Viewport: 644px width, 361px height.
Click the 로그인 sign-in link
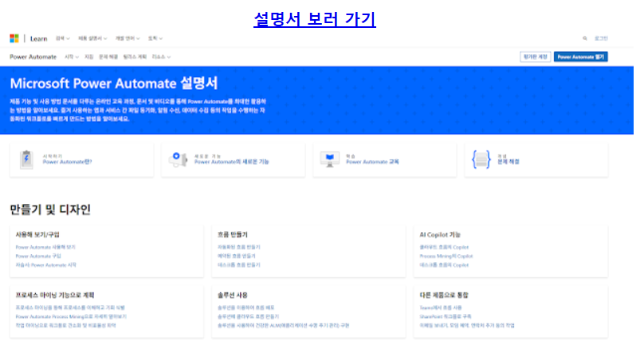601,38
